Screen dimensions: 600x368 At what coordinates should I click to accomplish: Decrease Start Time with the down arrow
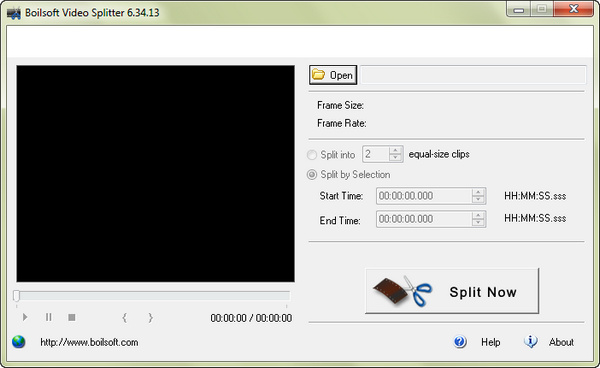pyautogui.click(x=478, y=199)
